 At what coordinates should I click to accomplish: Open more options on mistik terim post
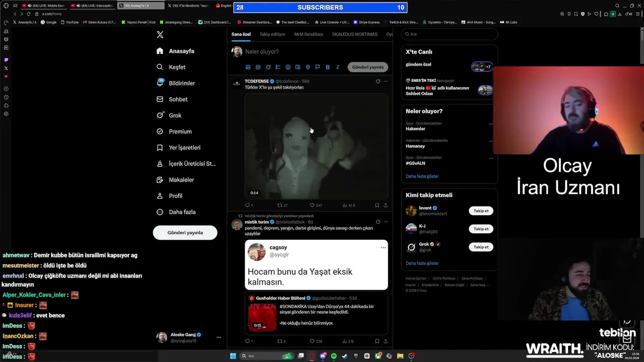pyautogui.click(x=386, y=222)
